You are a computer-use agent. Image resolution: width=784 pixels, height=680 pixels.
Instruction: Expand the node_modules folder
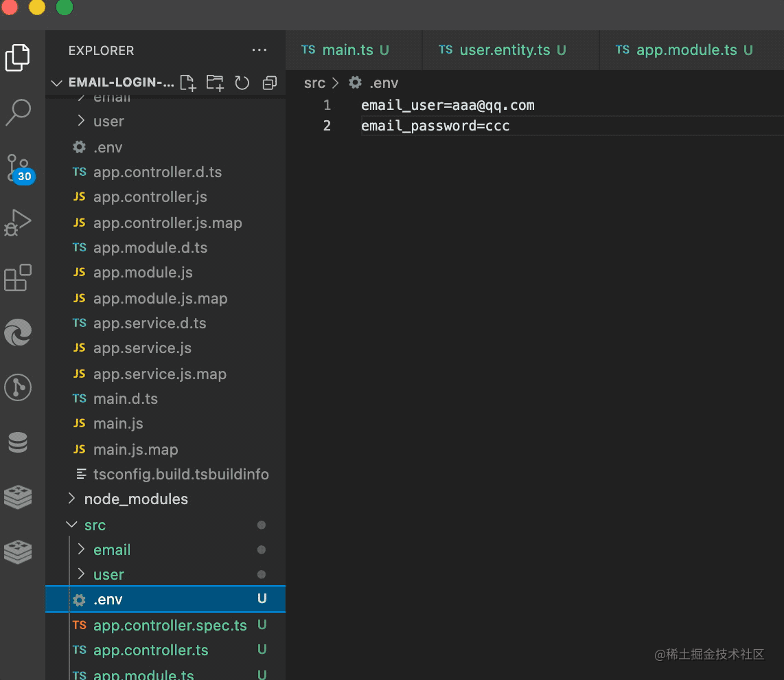click(x=135, y=499)
